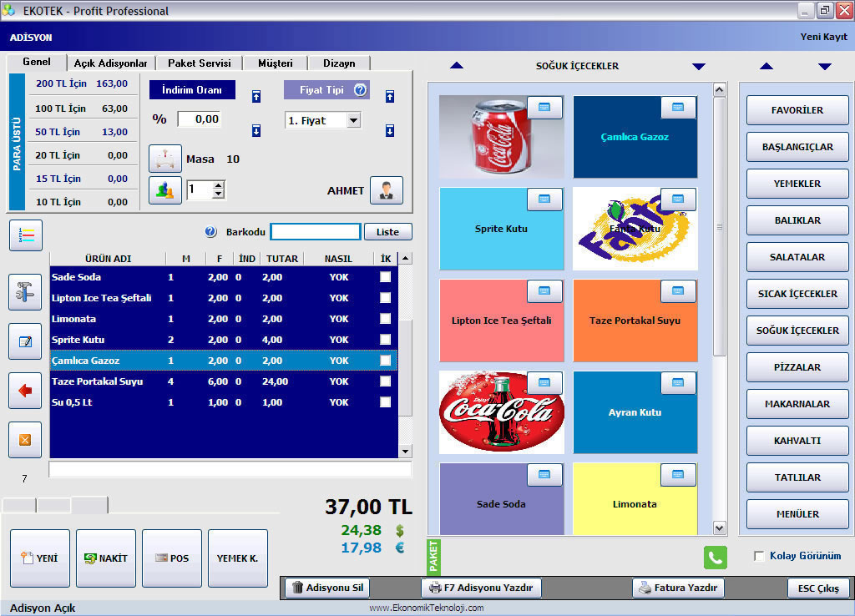Select the yellow Limonata product tile
Image resolution: width=855 pixels, height=616 pixels.
635,499
